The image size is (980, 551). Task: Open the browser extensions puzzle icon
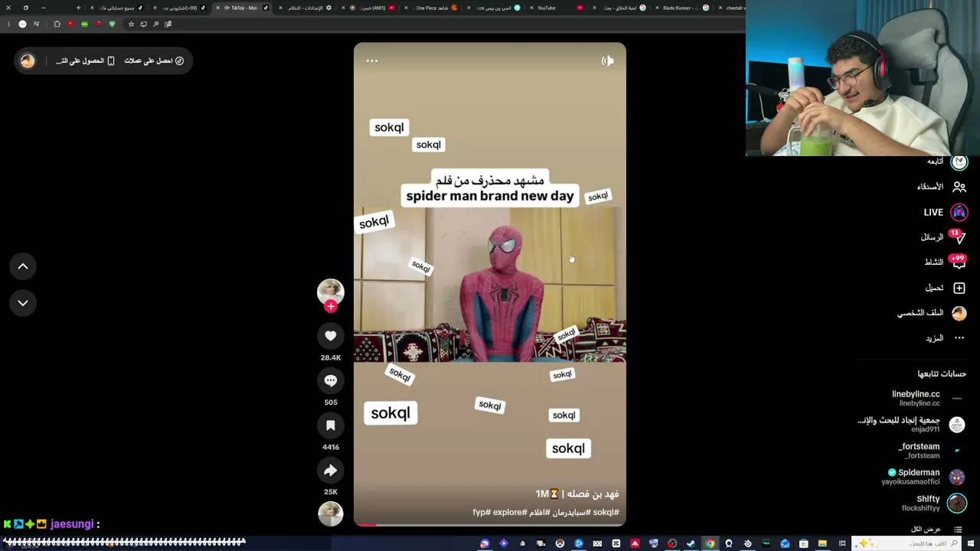(x=57, y=24)
